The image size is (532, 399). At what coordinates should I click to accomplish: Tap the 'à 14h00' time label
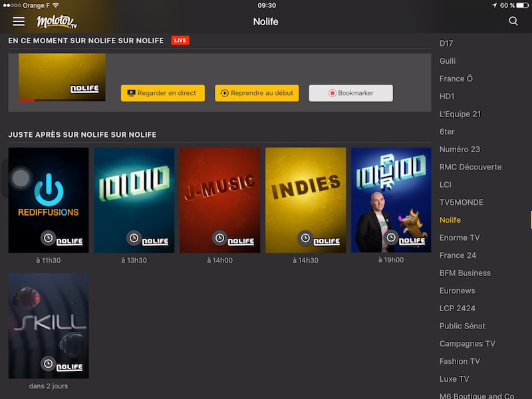(220, 260)
